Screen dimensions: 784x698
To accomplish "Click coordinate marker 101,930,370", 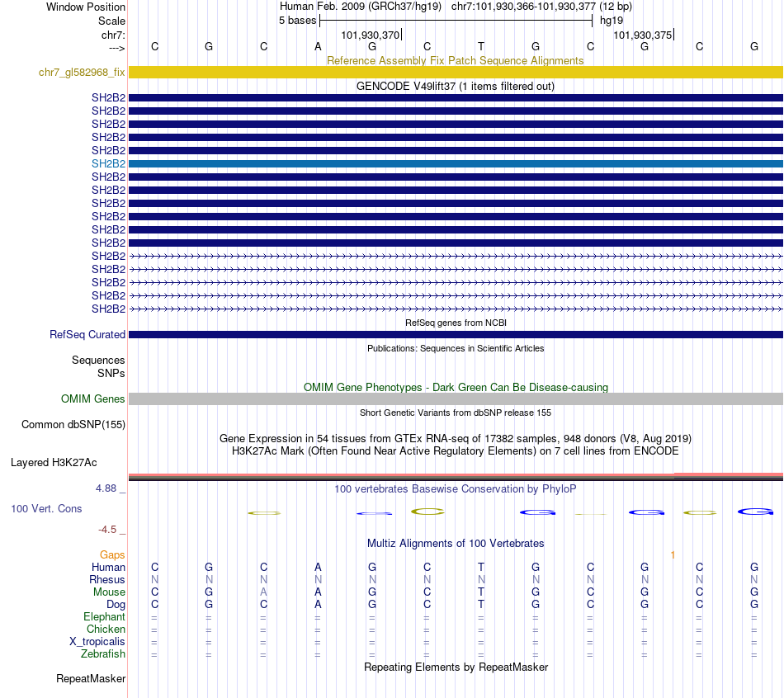I will (371, 35).
